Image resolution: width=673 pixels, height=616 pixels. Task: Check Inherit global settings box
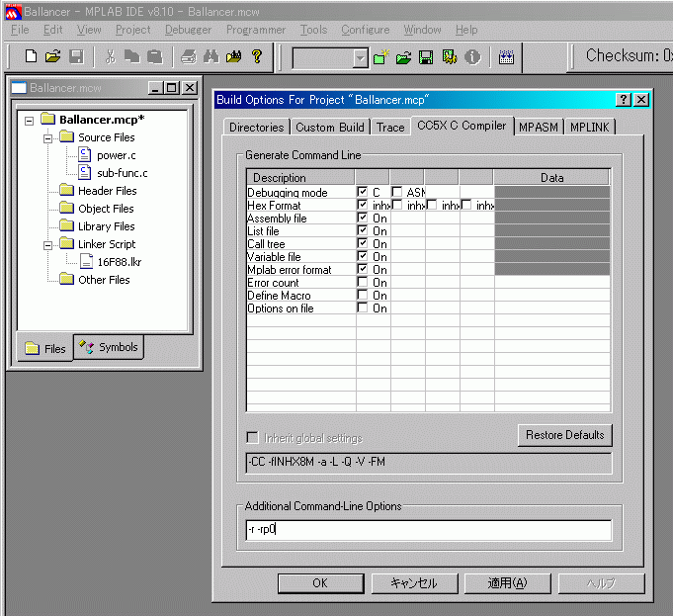click(x=253, y=438)
